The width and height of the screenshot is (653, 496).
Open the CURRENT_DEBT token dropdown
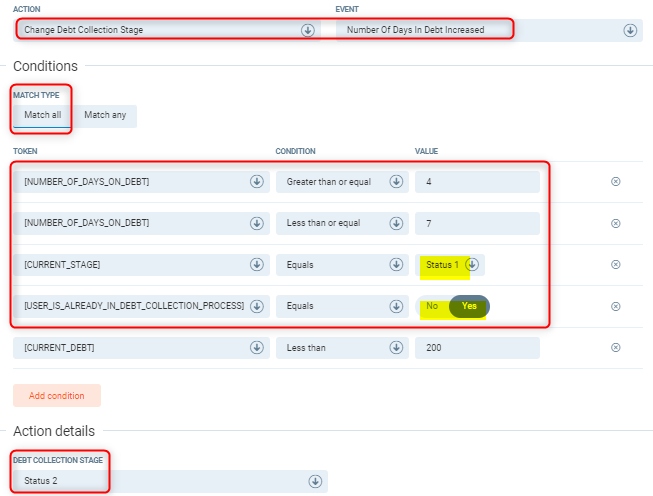pyautogui.click(x=256, y=348)
